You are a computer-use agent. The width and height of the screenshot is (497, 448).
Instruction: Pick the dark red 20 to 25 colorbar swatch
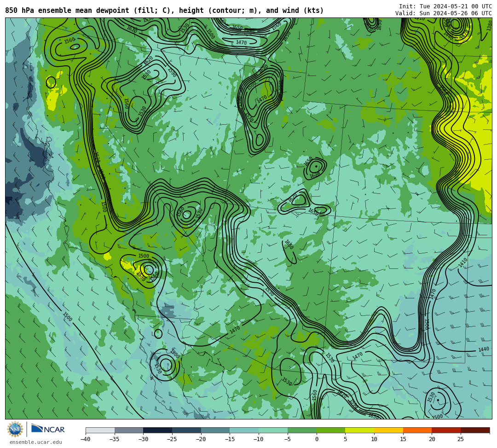point(446,430)
